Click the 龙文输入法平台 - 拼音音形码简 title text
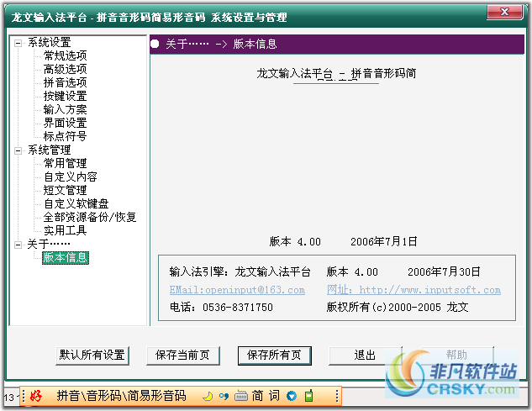The image size is (532, 411). 336,73
